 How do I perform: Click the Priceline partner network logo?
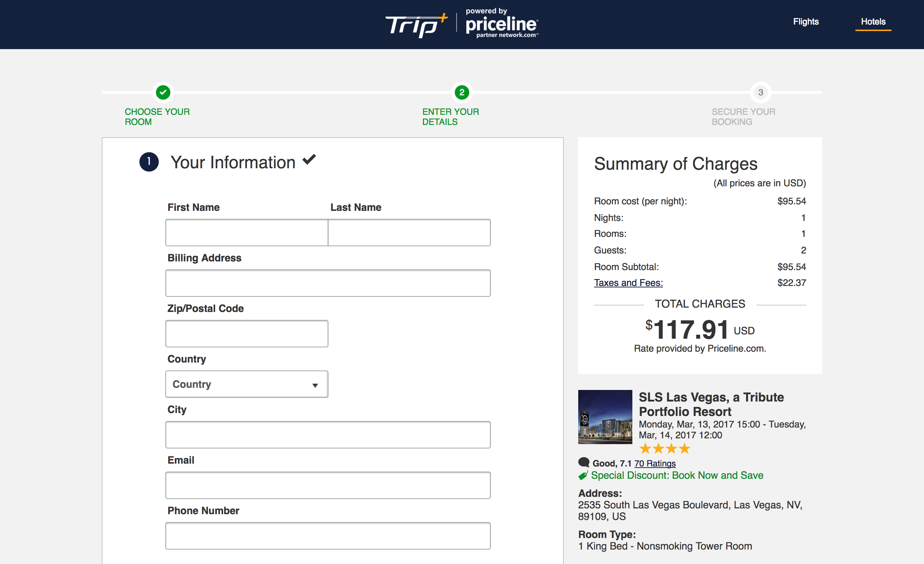point(502,23)
